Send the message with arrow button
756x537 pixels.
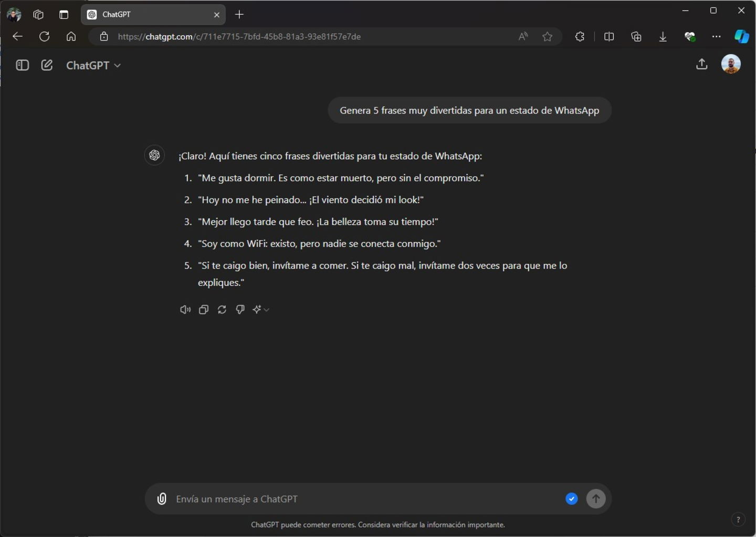point(596,499)
